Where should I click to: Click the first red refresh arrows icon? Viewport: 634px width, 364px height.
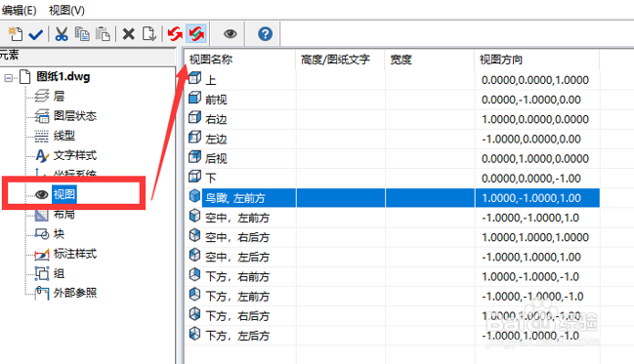(x=175, y=34)
